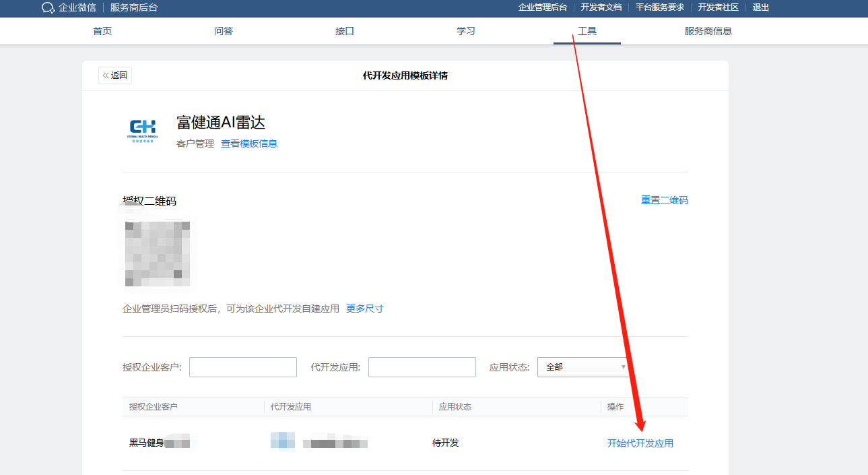Viewport: 868px width, 475px height.
Task: Go to the 接口 tab
Action: (345, 31)
